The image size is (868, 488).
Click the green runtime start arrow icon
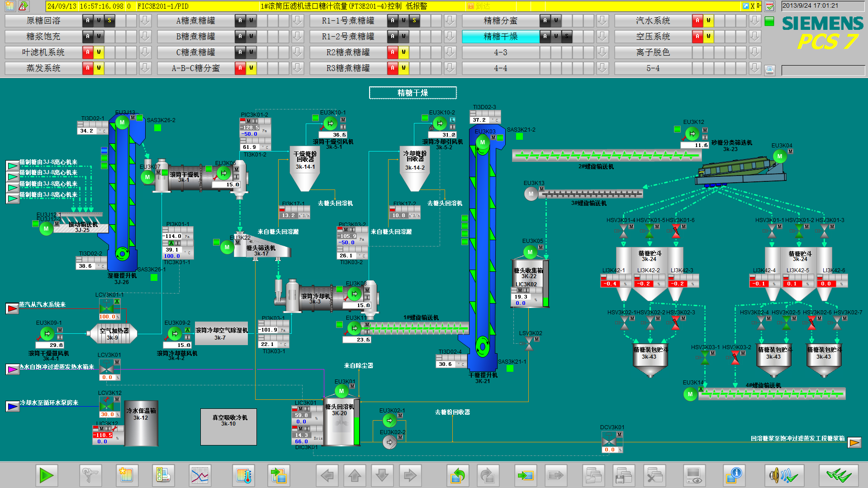(46, 475)
